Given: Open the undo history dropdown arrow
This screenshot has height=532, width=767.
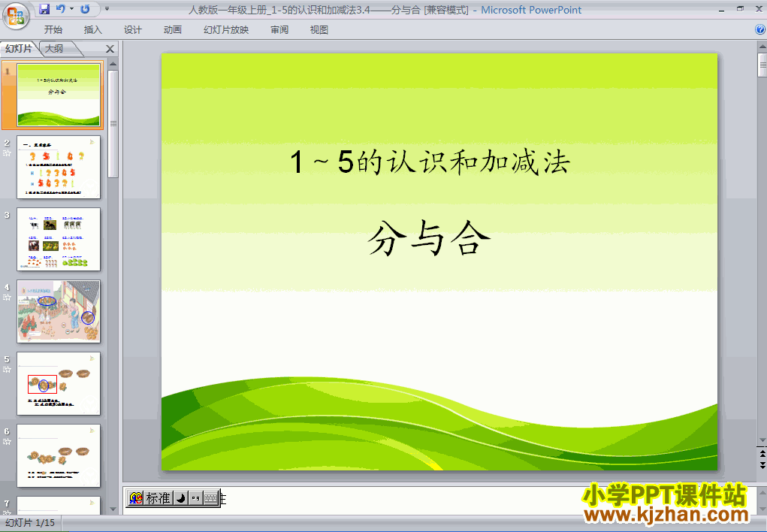Looking at the screenshot, I should (71, 9).
